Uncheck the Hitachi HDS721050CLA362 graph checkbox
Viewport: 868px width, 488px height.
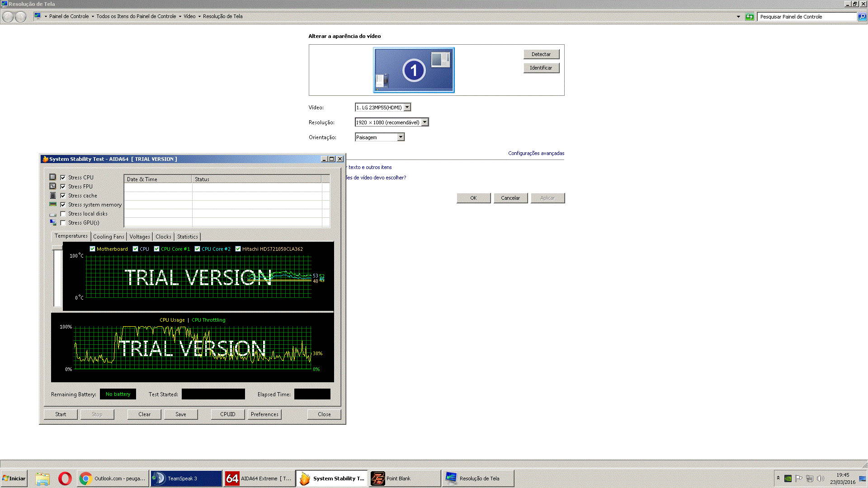point(238,249)
